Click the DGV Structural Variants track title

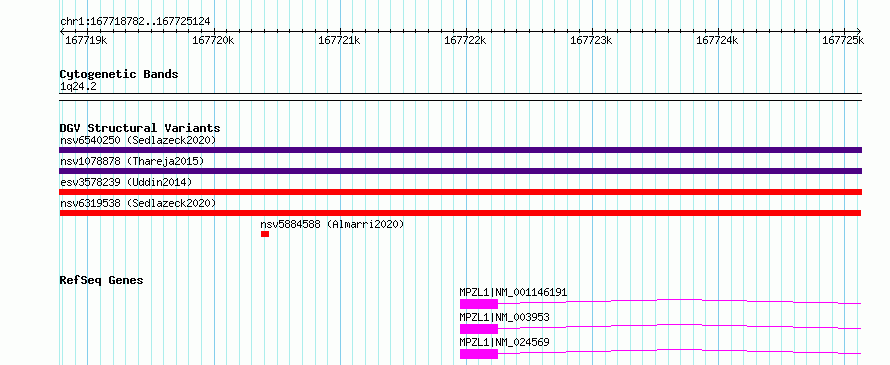140,128
